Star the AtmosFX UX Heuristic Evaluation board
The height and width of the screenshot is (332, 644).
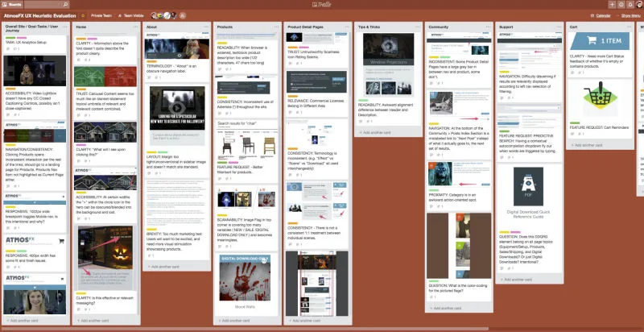pyautogui.click(x=83, y=15)
